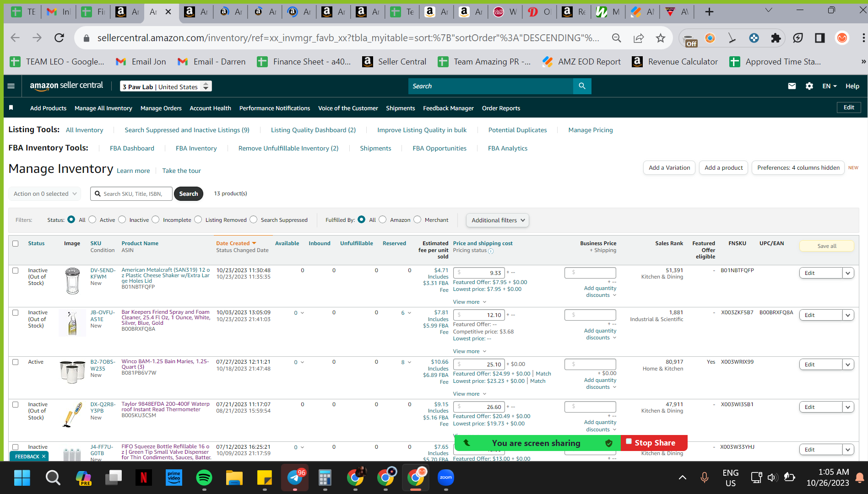Expand the Additional filters dropdown
The height and width of the screenshot is (494, 868).
[498, 220]
